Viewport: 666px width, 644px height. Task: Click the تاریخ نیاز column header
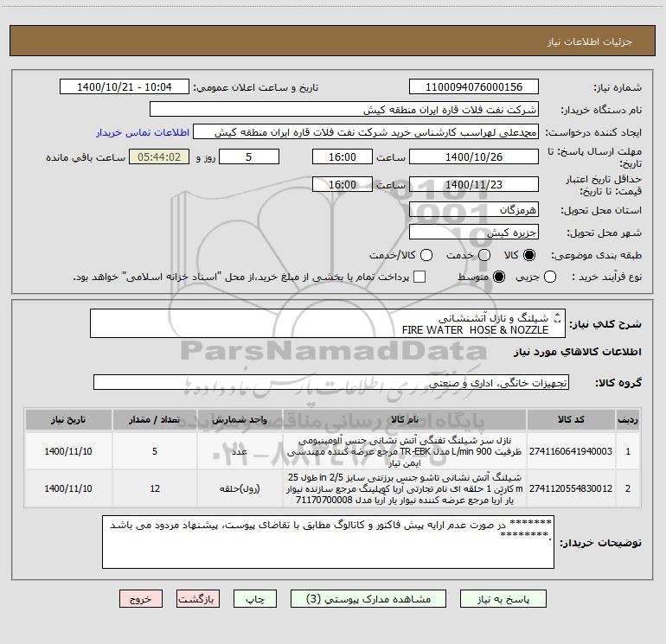click(x=68, y=419)
